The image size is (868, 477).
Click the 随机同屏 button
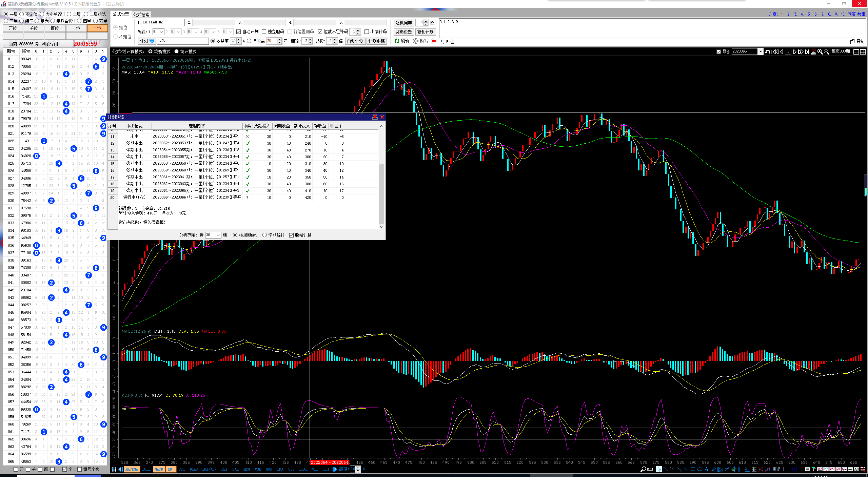click(403, 23)
